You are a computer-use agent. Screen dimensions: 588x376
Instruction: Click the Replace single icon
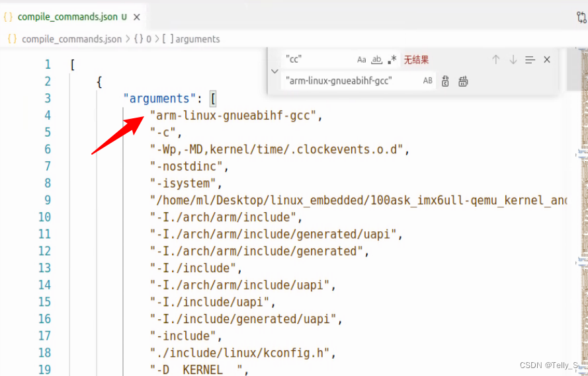coord(445,81)
